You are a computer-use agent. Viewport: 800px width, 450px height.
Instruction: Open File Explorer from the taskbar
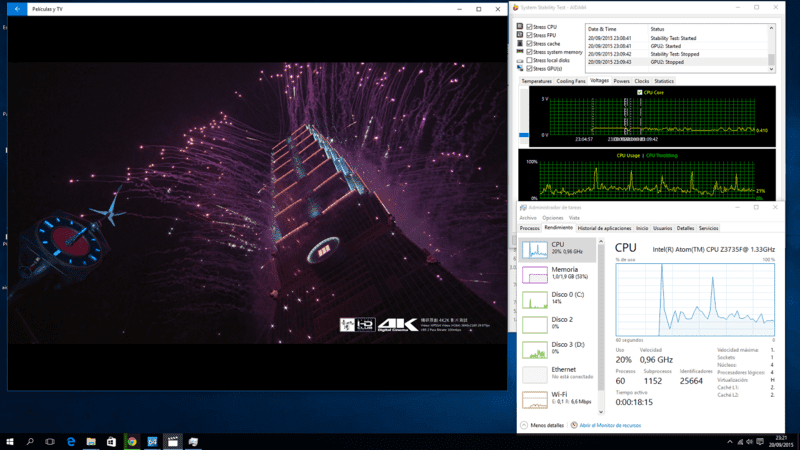tap(91, 442)
